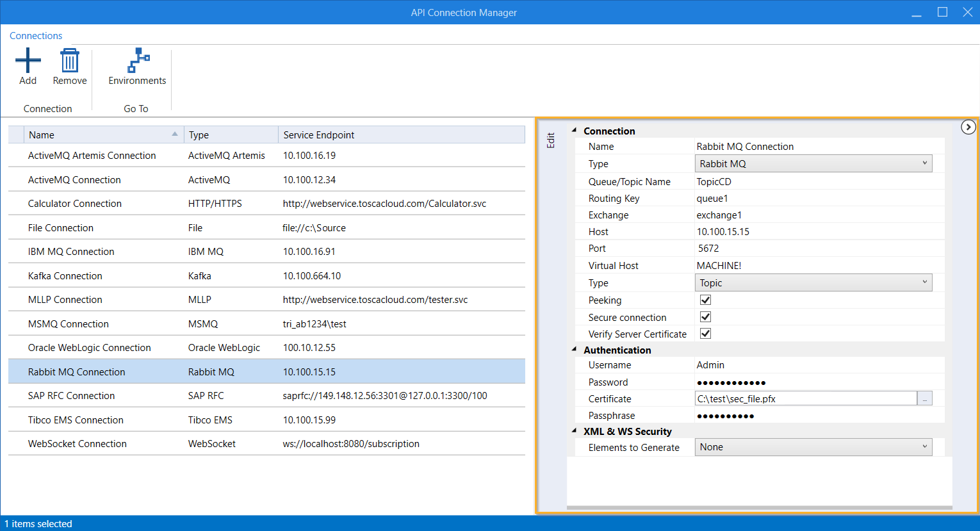
Task: Collapse the Authentication section
Action: [x=574, y=350]
